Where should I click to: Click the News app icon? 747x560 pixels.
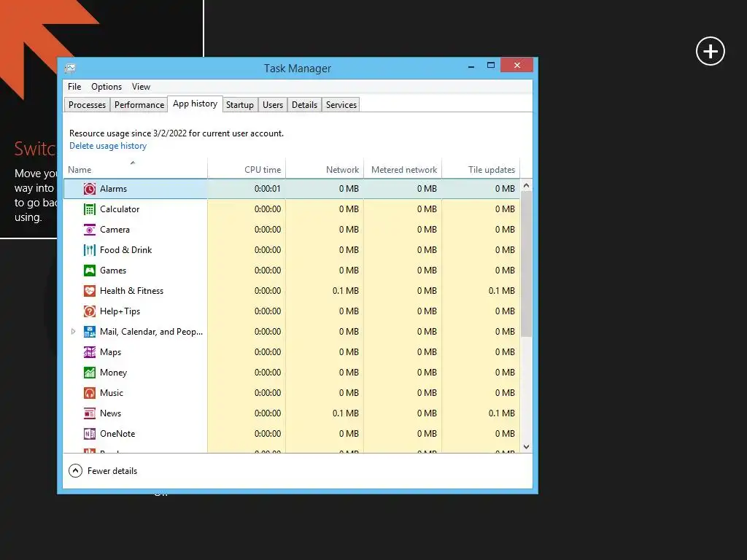90,413
